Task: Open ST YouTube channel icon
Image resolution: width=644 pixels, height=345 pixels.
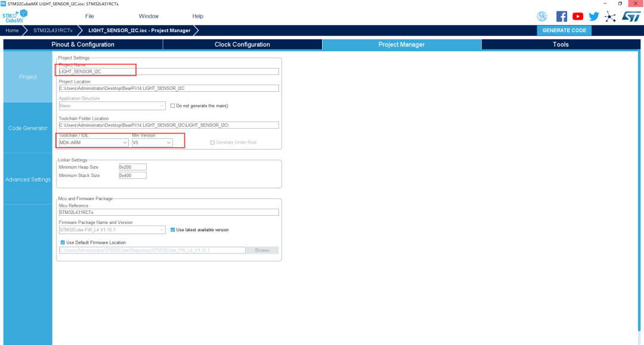Action: pyautogui.click(x=577, y=17)
